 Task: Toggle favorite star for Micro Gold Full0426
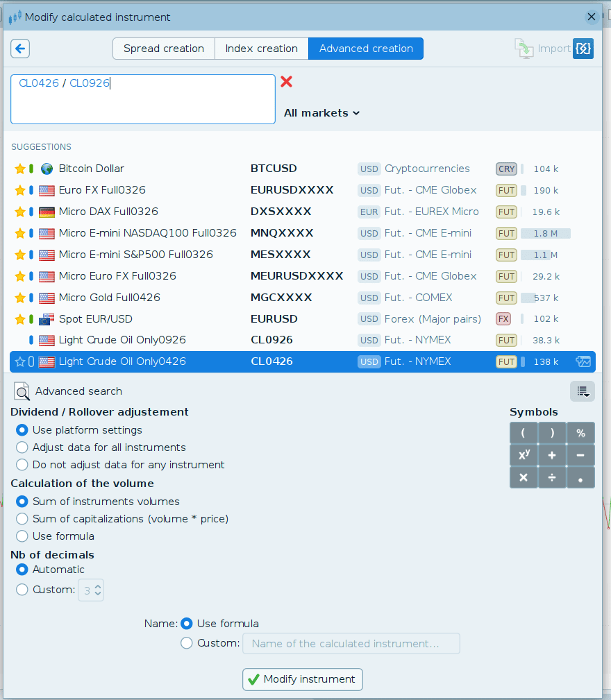19,298
